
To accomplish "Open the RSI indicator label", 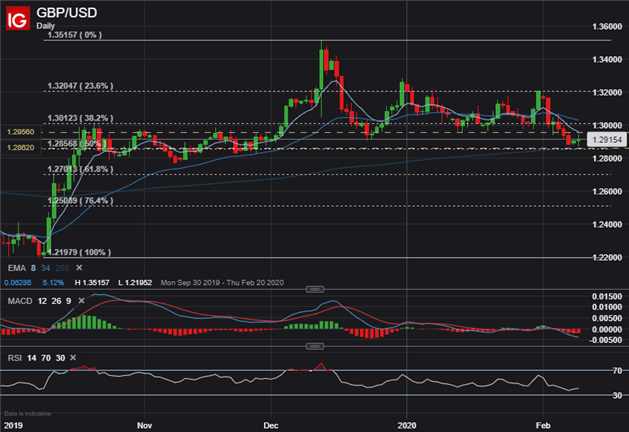I will [15, 358].
